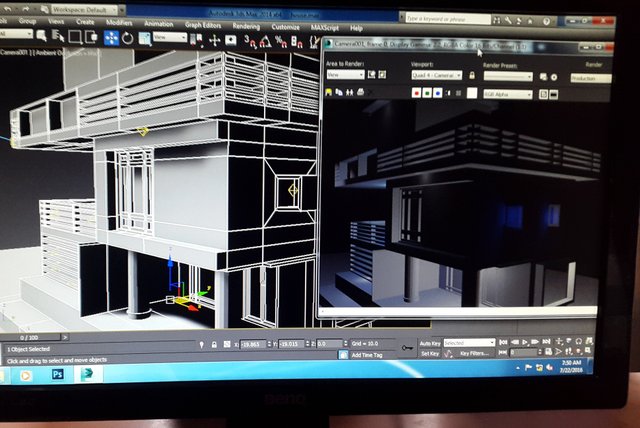Click the keyword search input field

pyautogui.click(x=448, y=19)
